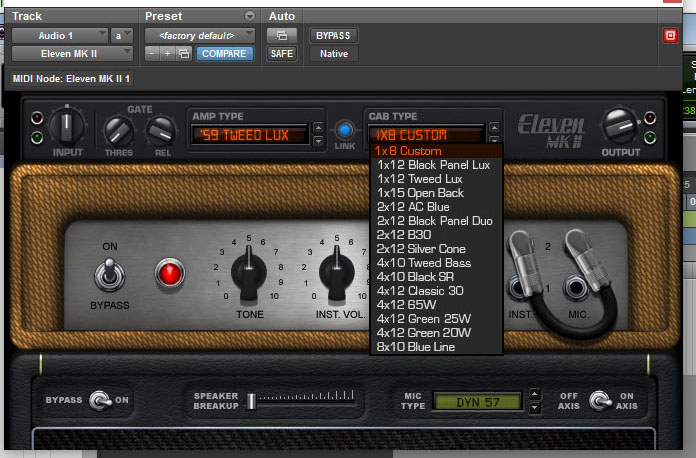The width and height of the screenshot is (696, 458).
Task: Select 4x12 Green 20W cabinet
Action: pyautogui.click(x=436, y=333)
